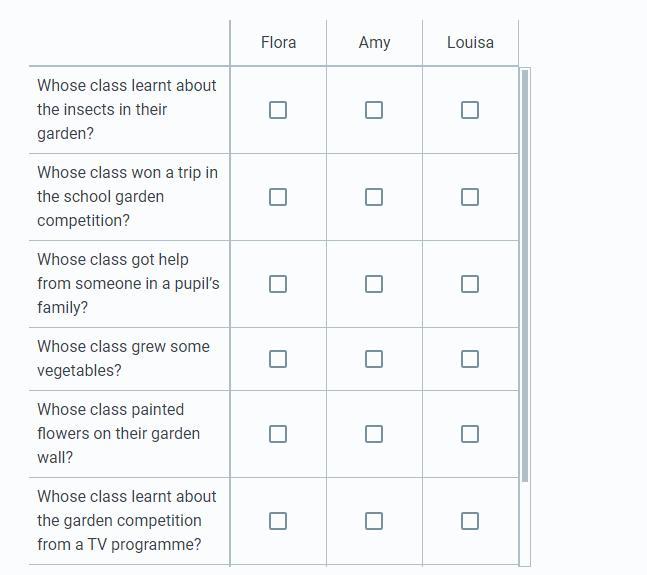Click the table's vertical scrollbar

[x=525, y=275]
